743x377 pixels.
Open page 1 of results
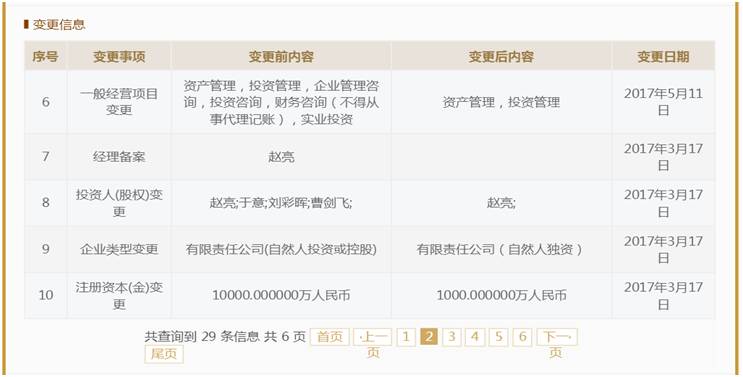pyautogui.click(x=406, y=337)
